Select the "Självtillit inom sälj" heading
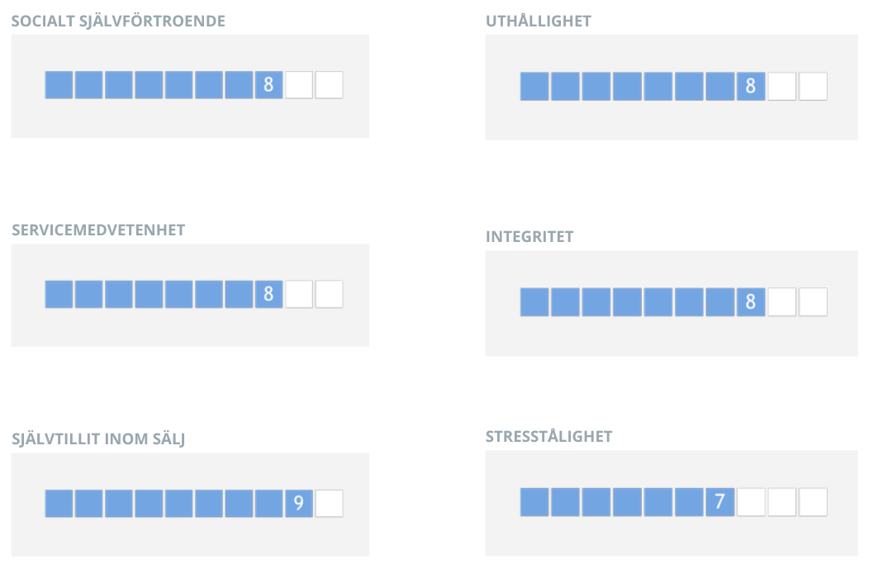This screenshot has height=588, width=869. [x=98, y=439]
